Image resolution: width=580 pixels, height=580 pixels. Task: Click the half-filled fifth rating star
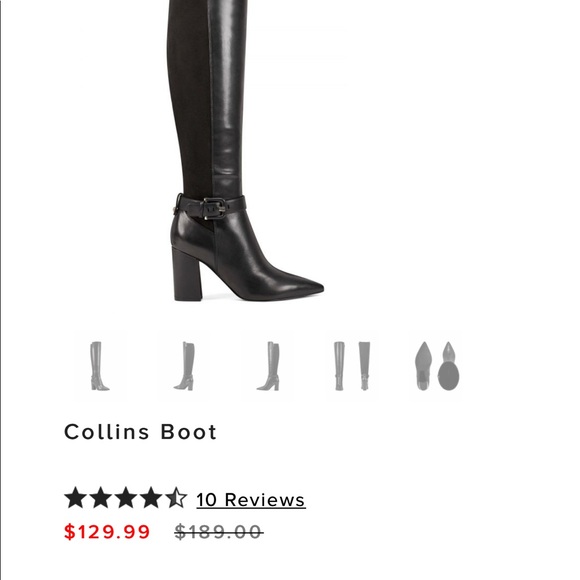tap(176, 498)
